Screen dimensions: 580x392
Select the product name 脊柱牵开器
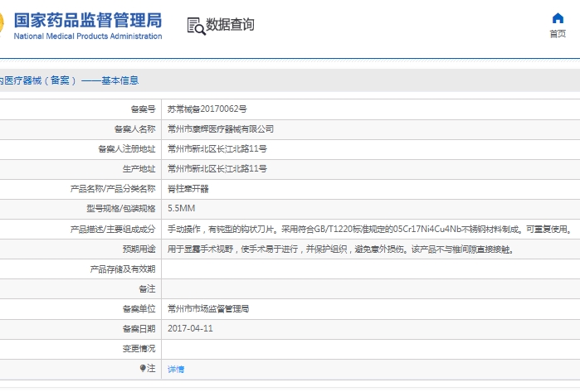coord(188,189)
